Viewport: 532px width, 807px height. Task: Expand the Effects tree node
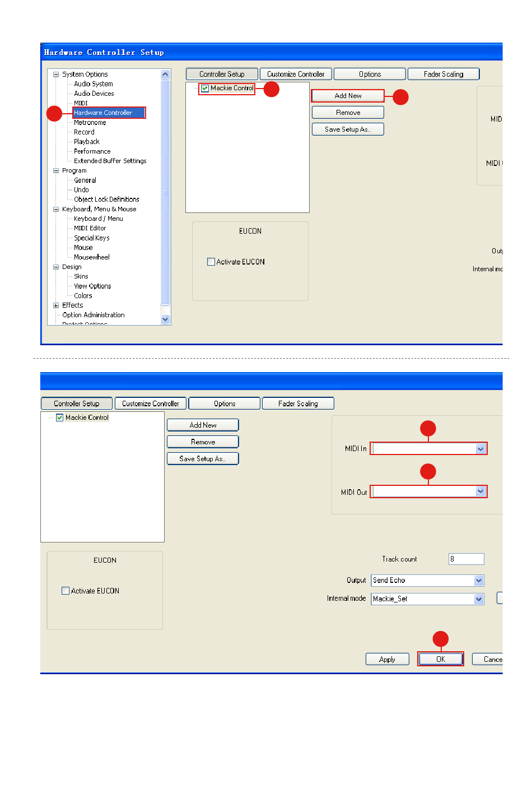[56, 305]
